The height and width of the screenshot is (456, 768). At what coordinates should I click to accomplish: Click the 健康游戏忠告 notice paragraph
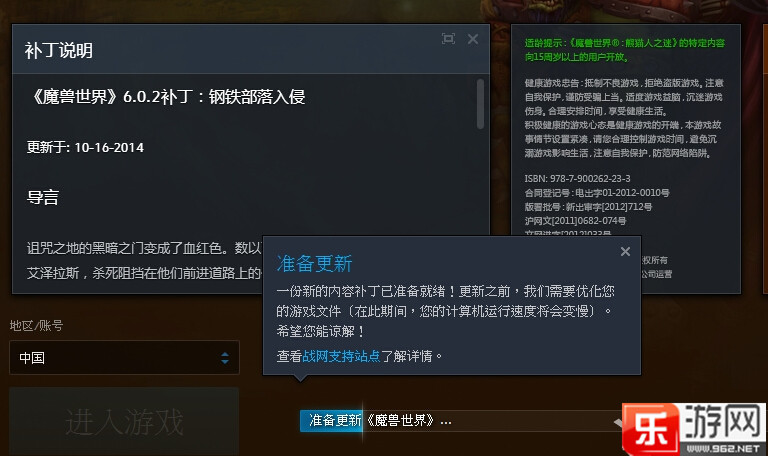pos(624,118)
